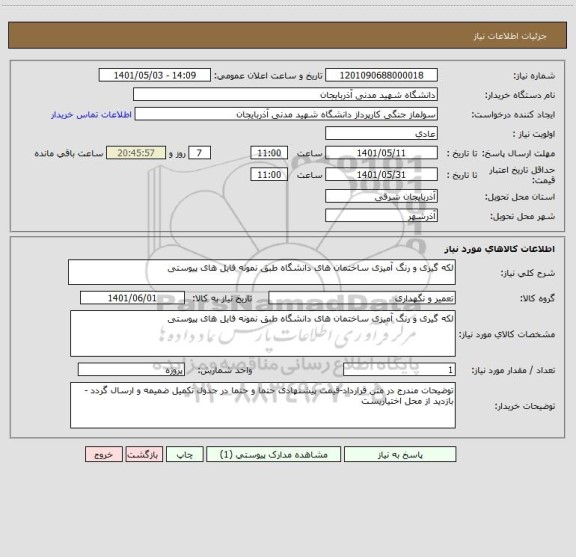Click the quantity field showing 1
576x557 pixels.
coord(399,370)
